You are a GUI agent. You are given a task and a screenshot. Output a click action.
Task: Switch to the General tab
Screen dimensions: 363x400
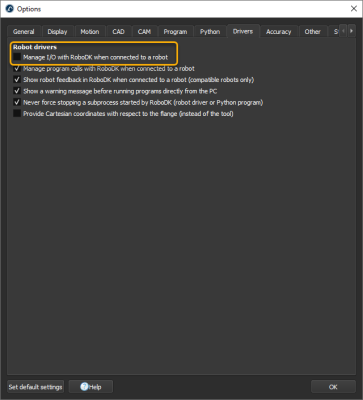click(24, 32)
